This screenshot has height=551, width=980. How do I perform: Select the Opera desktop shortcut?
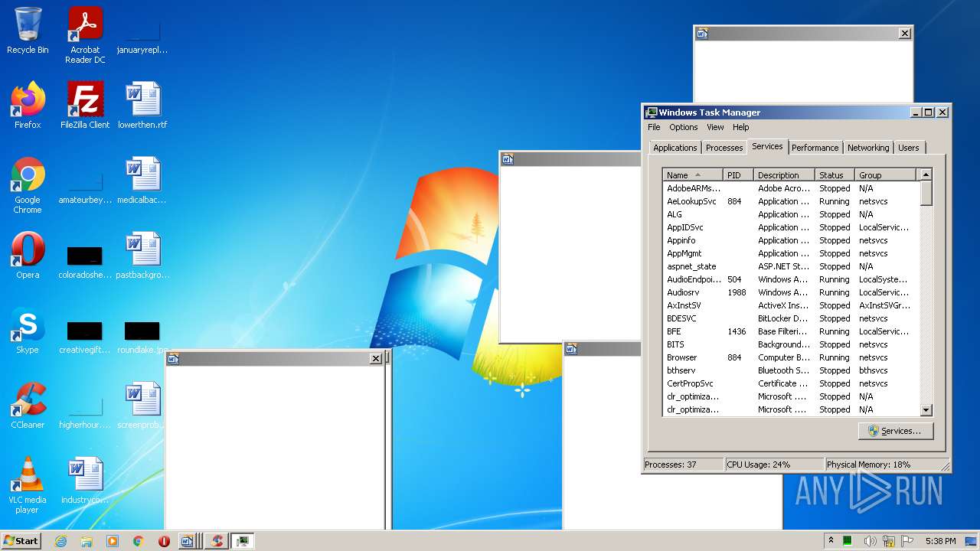click(28, 256)
